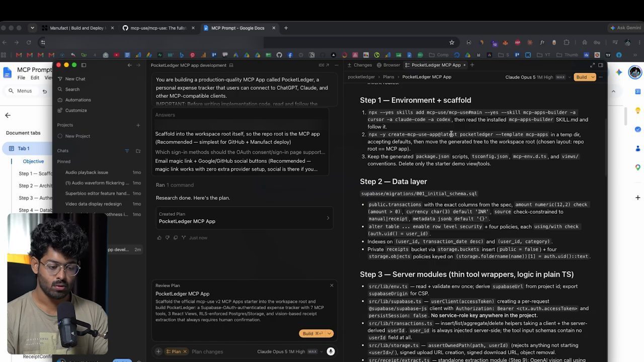
Task: Open the composer model selector Claude Opus 5
Action: pos(289,351)
